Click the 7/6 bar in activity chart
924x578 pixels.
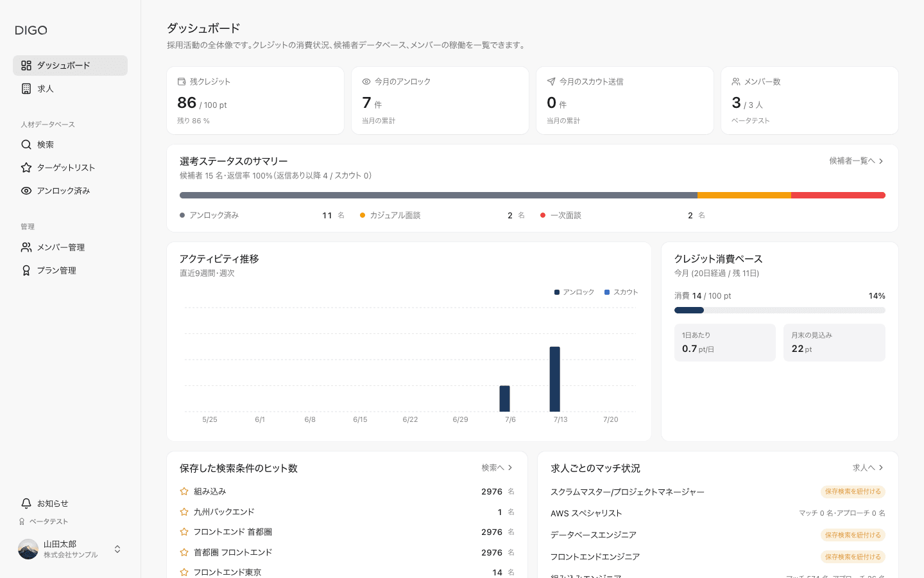pyautogui.click(x=505, y=399)
